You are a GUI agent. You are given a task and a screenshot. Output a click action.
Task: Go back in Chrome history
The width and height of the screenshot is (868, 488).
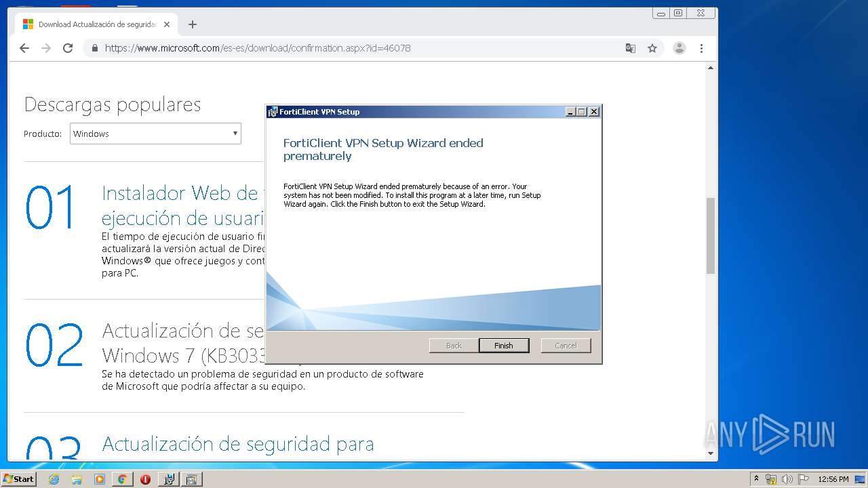tap(24, 48)
